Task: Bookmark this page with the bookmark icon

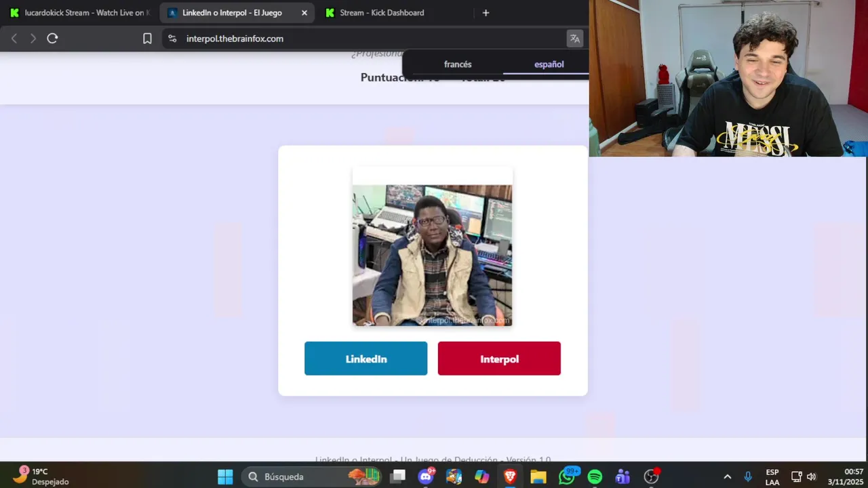Action: pos(147,39)
